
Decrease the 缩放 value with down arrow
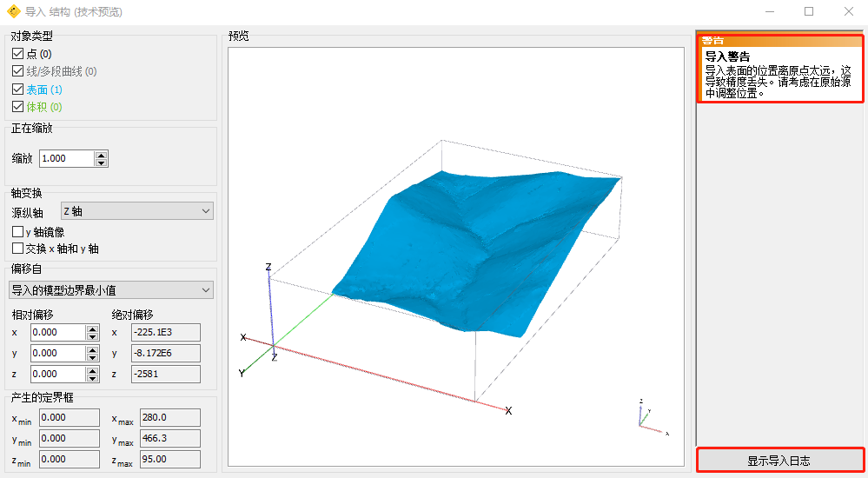pyautogui.click(x=102, y=163)
